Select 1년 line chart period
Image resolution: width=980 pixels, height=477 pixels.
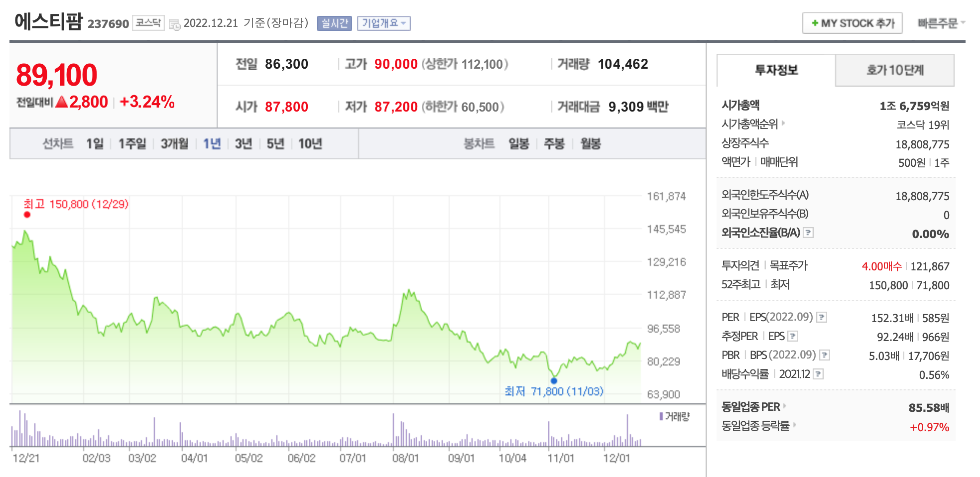[212, 144]
